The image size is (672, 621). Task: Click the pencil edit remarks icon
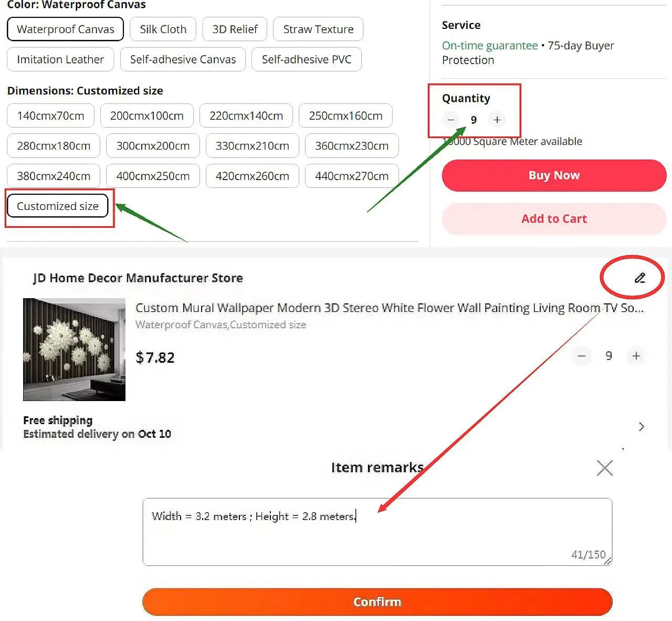pos(639,278)
